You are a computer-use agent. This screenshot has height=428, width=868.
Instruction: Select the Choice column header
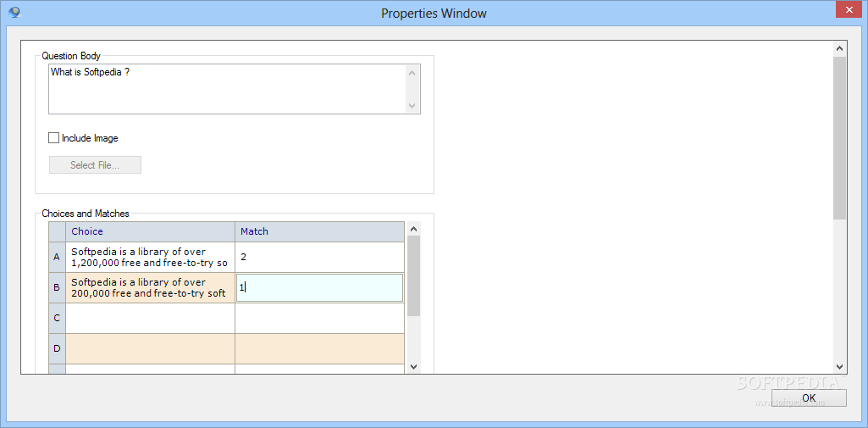[x=150, y=231]
